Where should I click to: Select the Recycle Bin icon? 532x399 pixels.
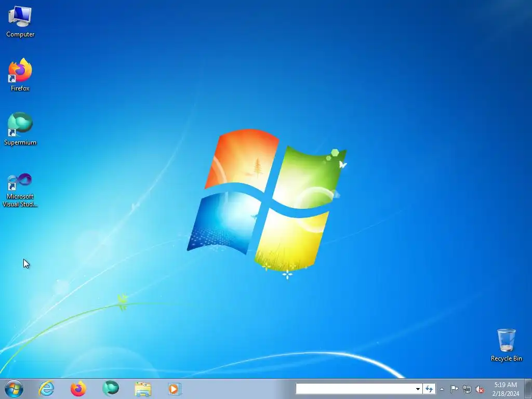(506, 345)
